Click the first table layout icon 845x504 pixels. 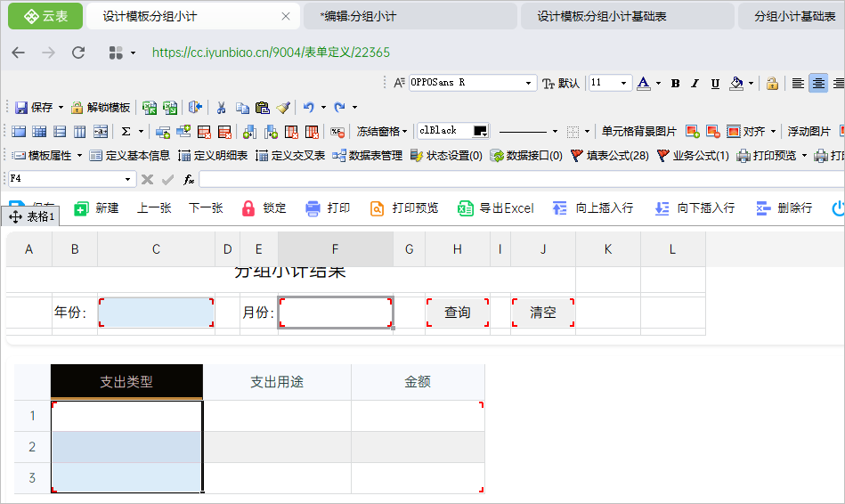(19, 132)
